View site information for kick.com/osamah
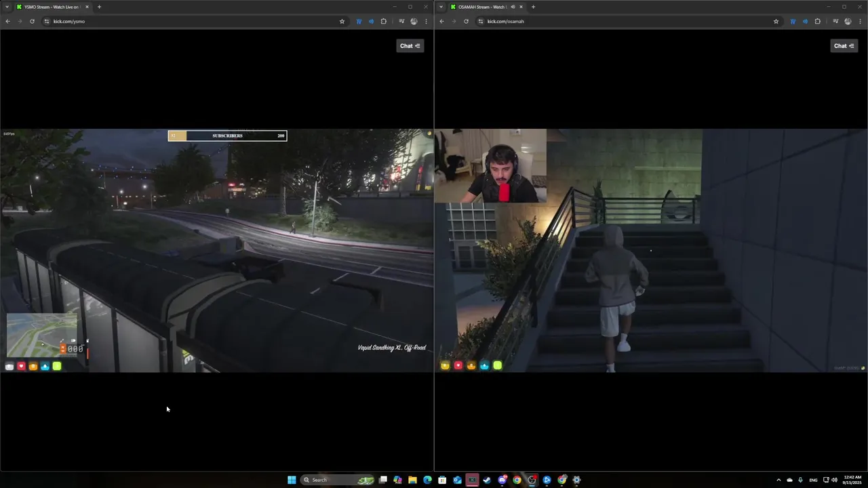The image size is (868, 488). tap(481, 21)
